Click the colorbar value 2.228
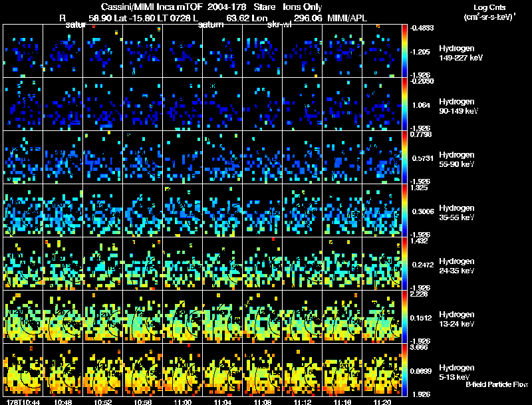The image size is (532, 405). point(419,295)
